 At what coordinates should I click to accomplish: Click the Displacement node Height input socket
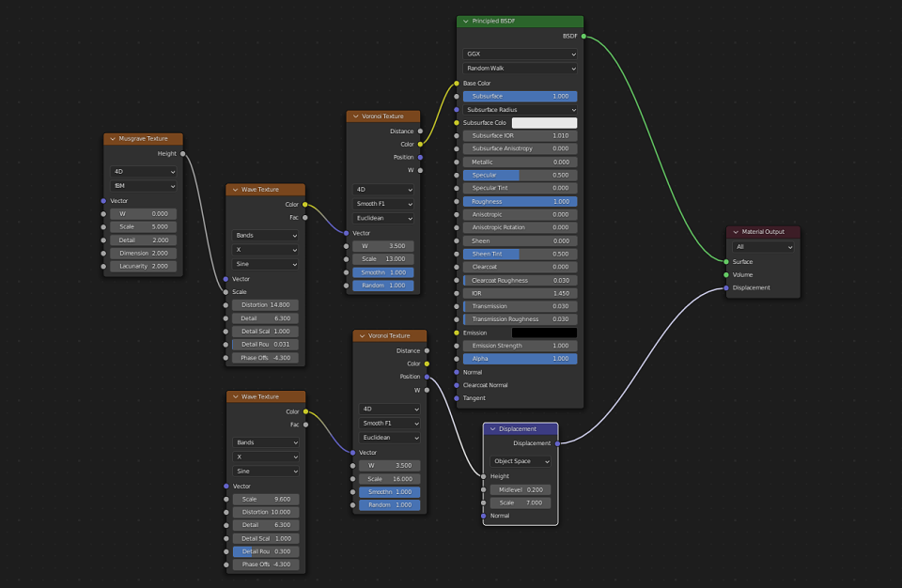click(x=483, y=476)
